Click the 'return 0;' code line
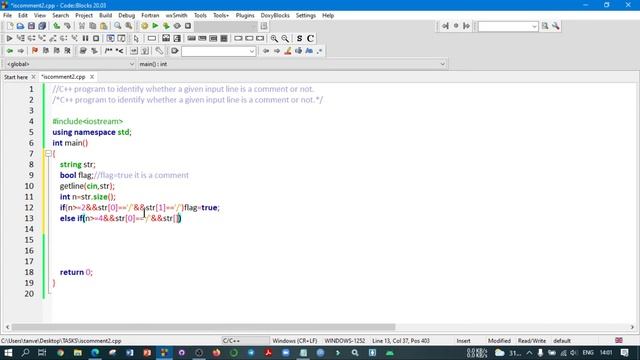 76,272
